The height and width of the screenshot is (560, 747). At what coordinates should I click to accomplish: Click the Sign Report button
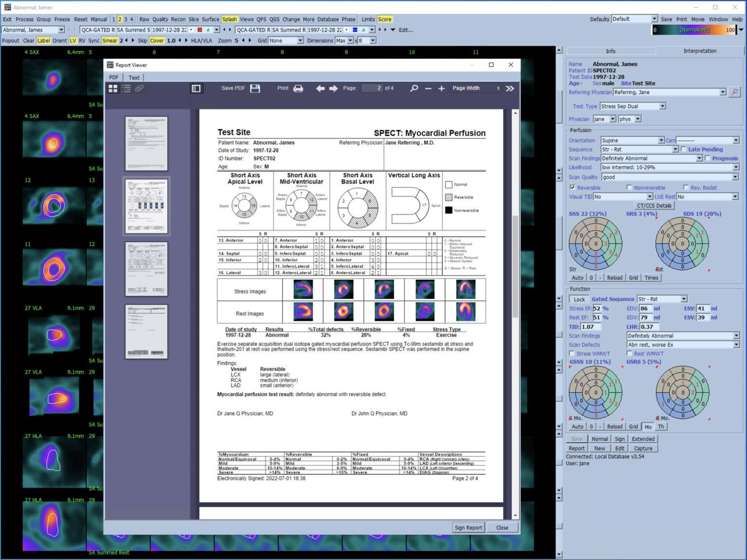468,527
